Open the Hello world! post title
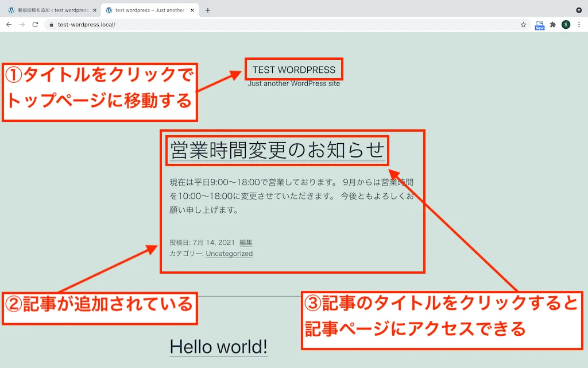The height and width of the screenshot is (368, 588). (x=219, y=347)
